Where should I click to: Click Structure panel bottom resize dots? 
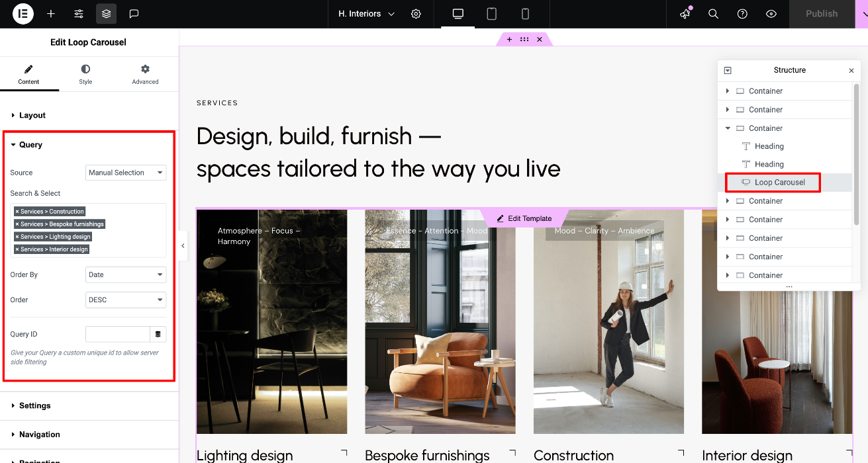[789, 287]
